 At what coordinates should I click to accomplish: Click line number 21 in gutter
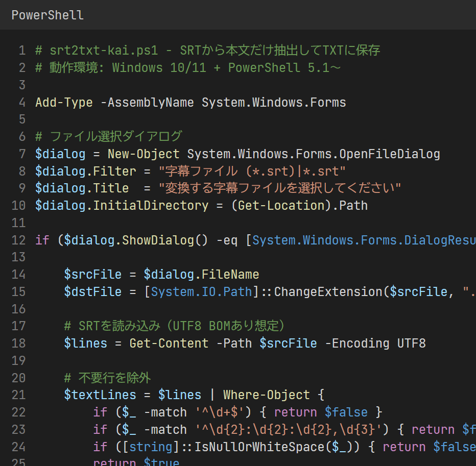point(18,395)
